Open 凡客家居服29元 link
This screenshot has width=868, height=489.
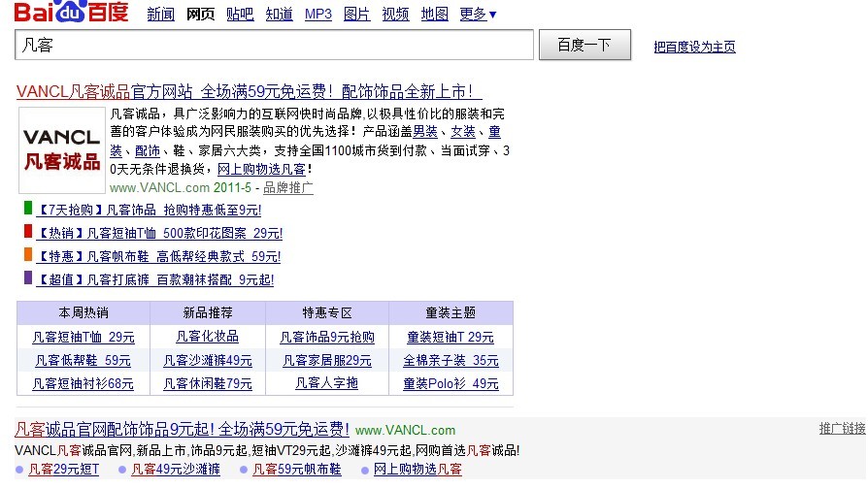(327, 361)
